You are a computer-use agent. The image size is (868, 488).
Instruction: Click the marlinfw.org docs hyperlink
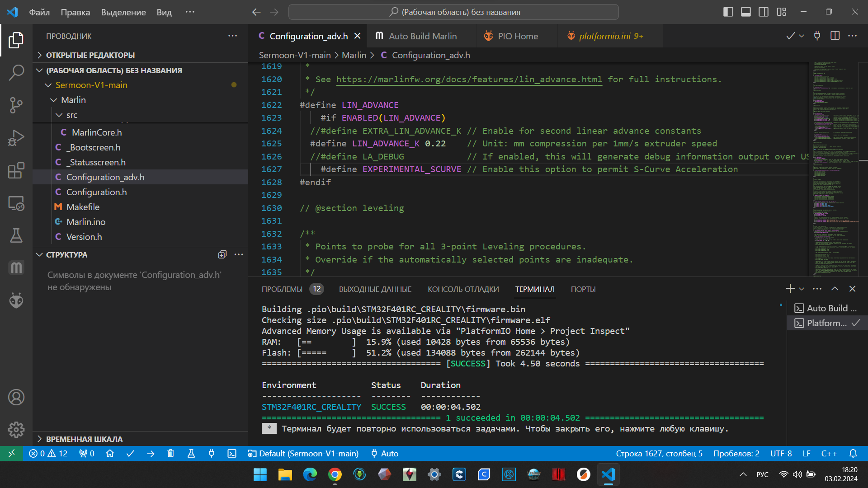pos(468,79)
